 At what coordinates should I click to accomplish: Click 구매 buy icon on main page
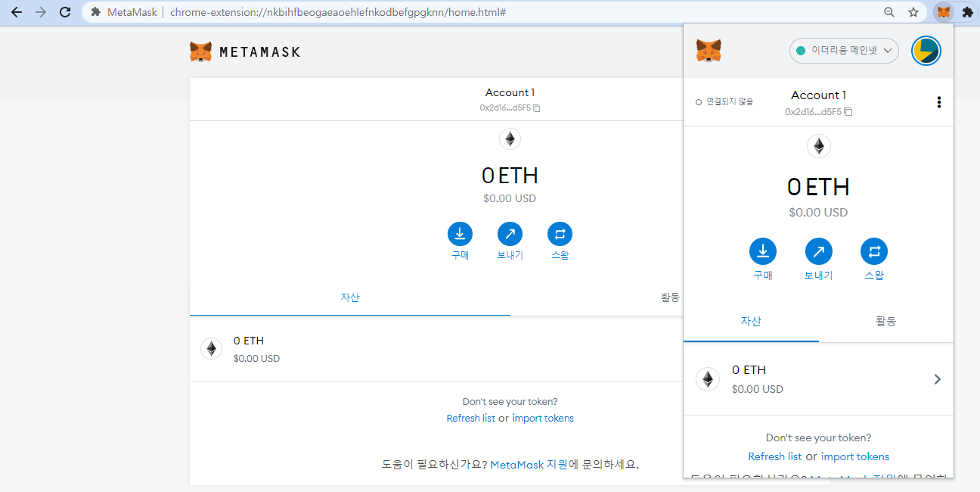[460, 234]
